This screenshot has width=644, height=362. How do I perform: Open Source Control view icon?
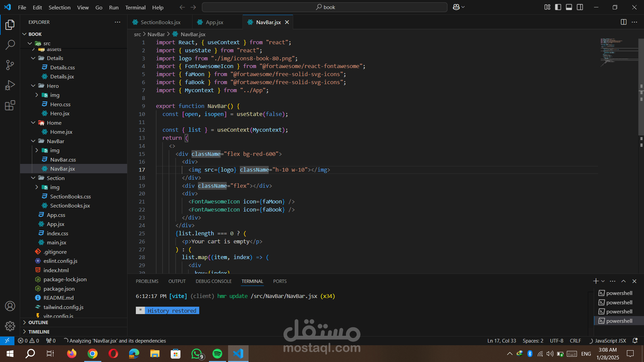[10, 65]
